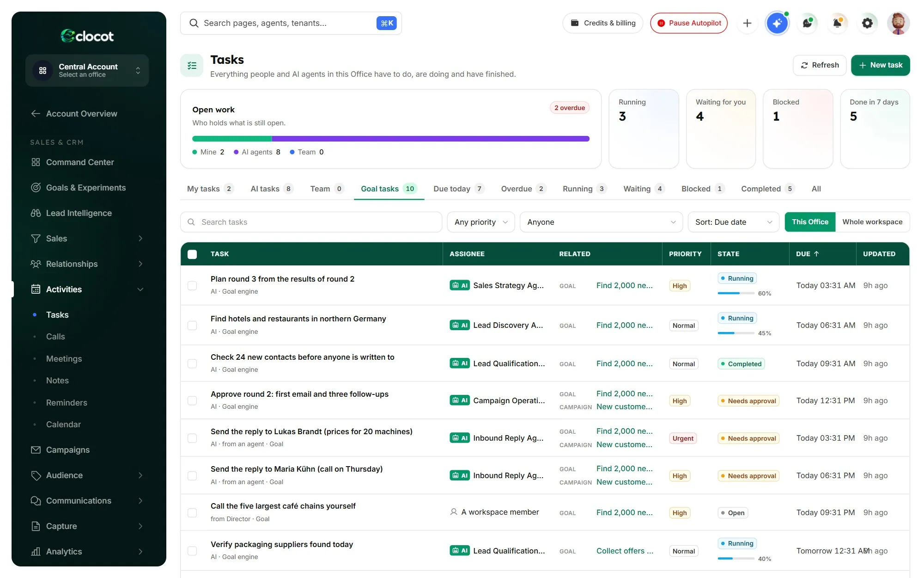Open settings gear icon
Screen dimensions: 924x578
tap(867, 23)
